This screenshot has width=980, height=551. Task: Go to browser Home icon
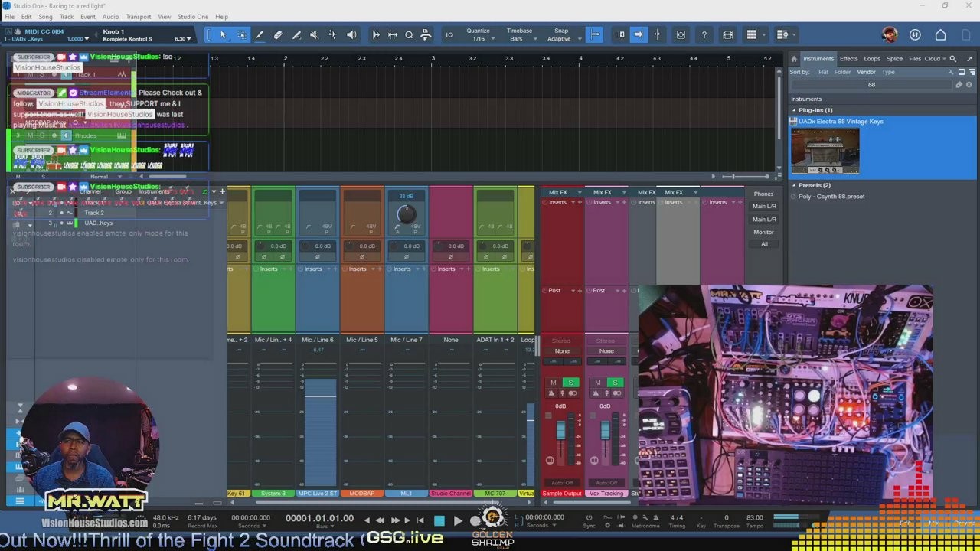click(794, 58)
